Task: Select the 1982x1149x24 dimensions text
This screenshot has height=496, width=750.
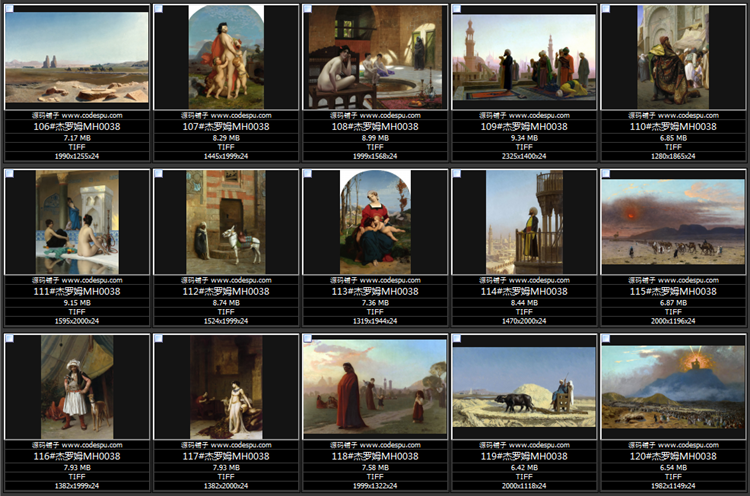Action: point(673,485)
